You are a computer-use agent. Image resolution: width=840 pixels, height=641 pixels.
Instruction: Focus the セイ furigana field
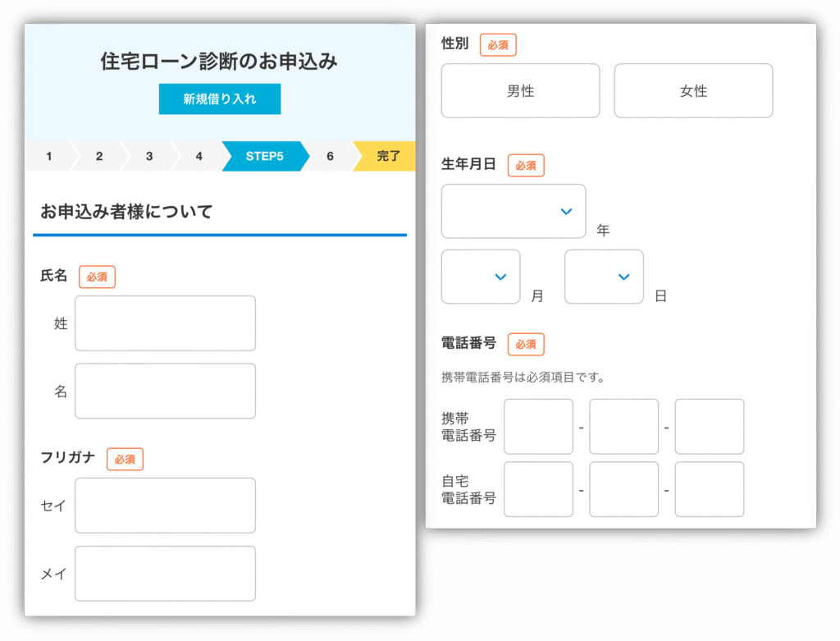click(165, 506)
